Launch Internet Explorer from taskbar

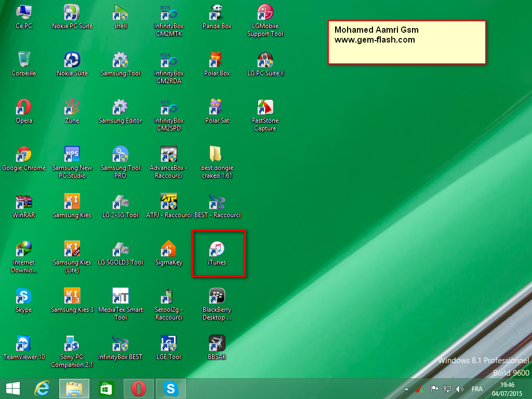[42, 389]
